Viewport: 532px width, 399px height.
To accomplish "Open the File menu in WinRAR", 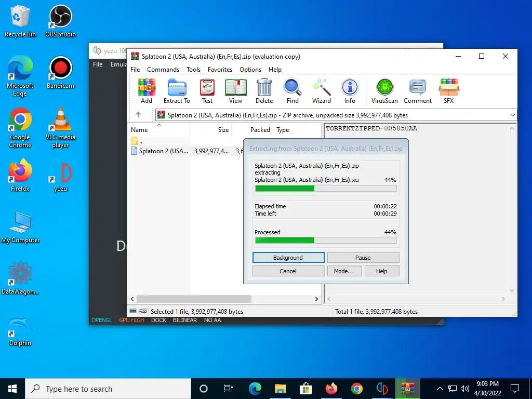I will click(x=135, y=70).
